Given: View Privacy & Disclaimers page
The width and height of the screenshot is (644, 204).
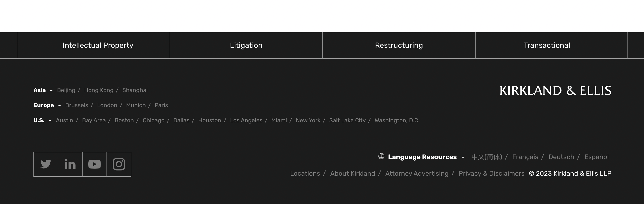Looking at the screenshot, I should coord(491,173).
